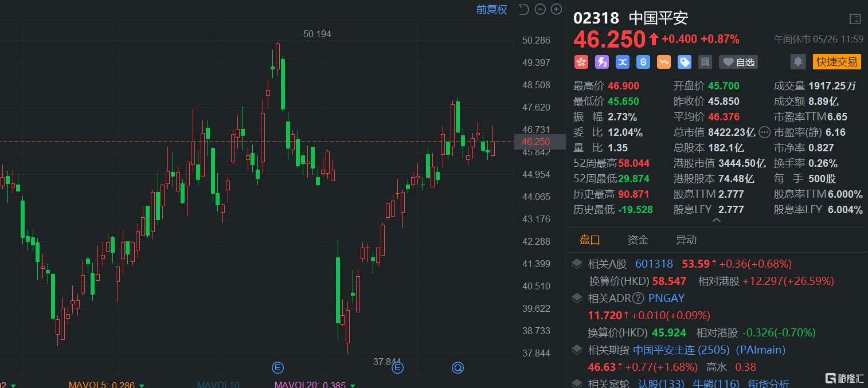This screenshot has height=388, width=868.
Task: Click layers icon beside 相关窝轮
Action: 578,383
